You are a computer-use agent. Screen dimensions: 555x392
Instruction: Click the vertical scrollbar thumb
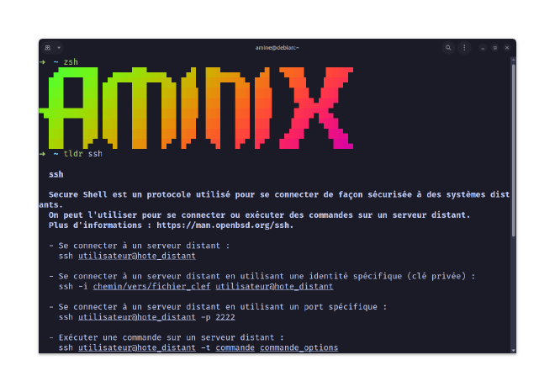pyautogui.click(x=513, y=150)
